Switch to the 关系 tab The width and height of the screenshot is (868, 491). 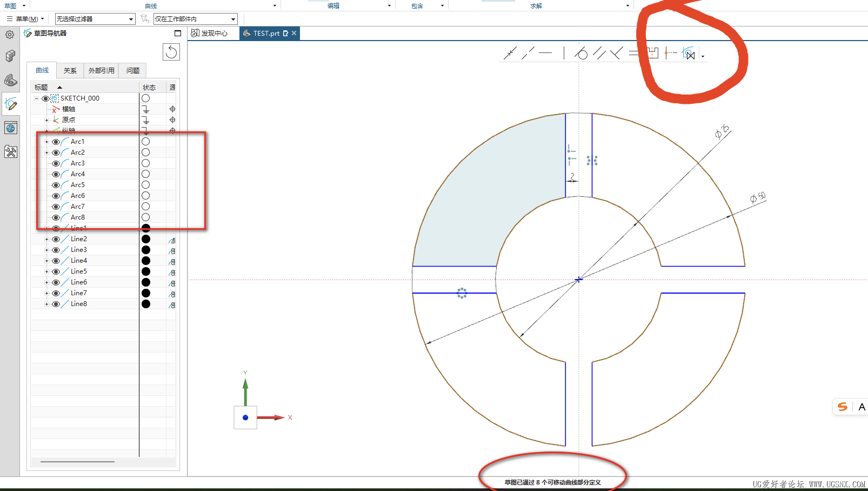point(70,71)
